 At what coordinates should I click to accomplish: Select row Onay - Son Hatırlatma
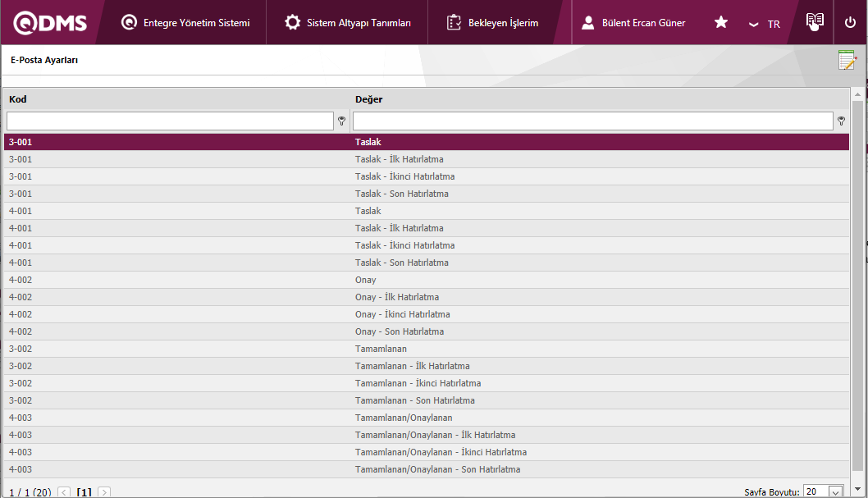[427, 331]
